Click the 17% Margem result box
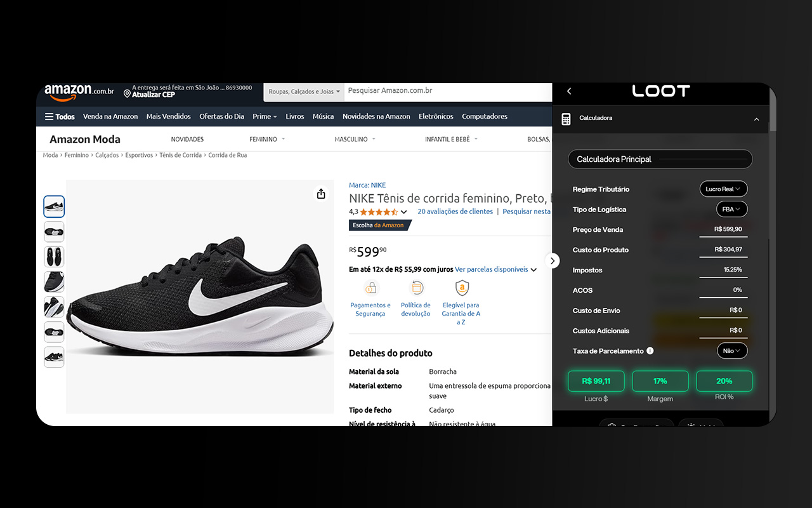Screen dimensions: 812x508 click(x=660, y=381)
